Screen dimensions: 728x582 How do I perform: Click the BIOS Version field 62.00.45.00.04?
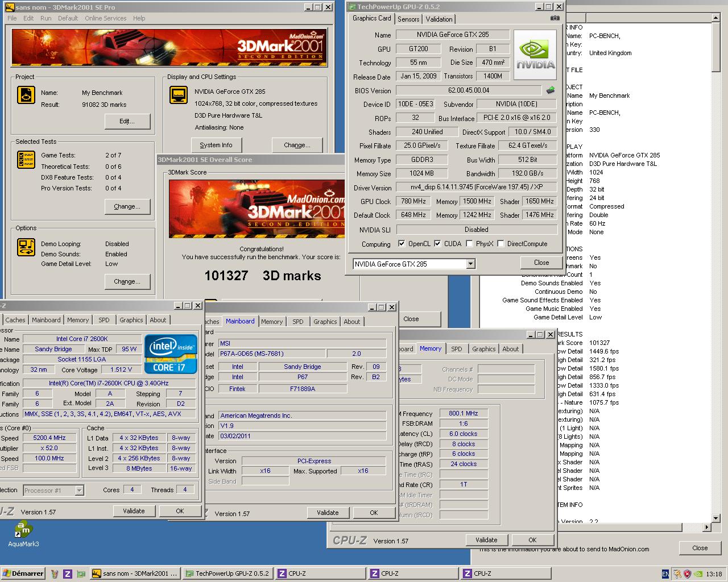pos(469,90)
